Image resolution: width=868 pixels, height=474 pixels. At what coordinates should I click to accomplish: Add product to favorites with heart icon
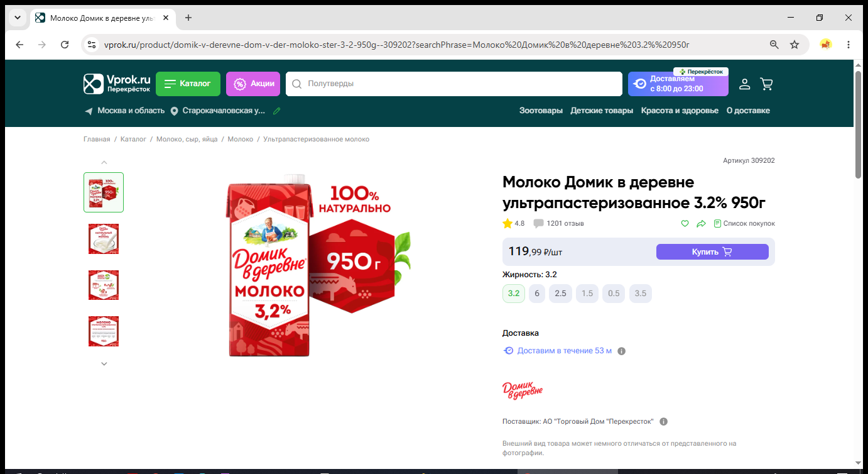685,223
